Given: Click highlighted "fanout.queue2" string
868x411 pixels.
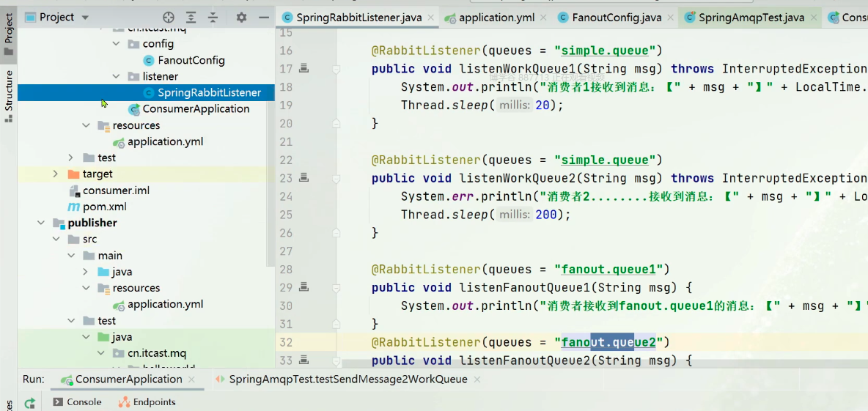Looking at the screenshot, I should (608, 342).
